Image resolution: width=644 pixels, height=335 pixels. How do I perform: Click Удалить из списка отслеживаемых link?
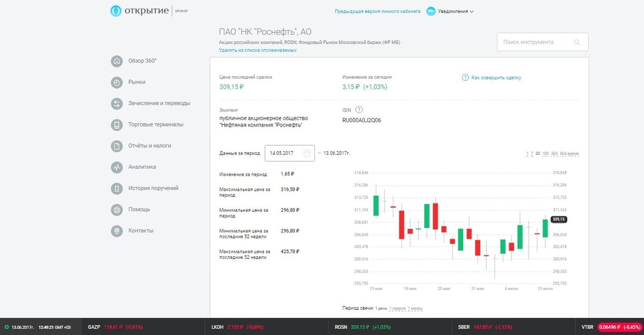(x=258, y=50)
